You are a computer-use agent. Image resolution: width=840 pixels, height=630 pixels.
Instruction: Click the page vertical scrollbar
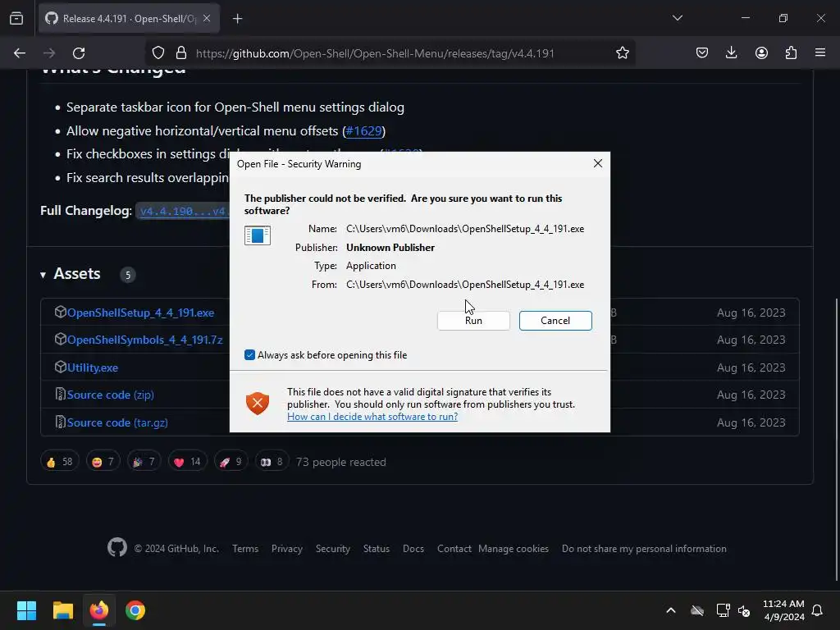click(x=836, y=440)
